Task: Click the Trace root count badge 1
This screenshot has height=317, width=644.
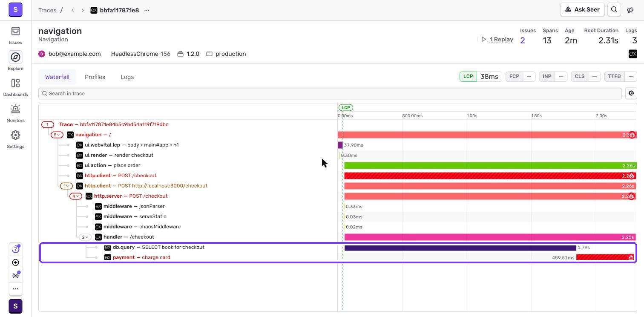Action: [47, 124]
